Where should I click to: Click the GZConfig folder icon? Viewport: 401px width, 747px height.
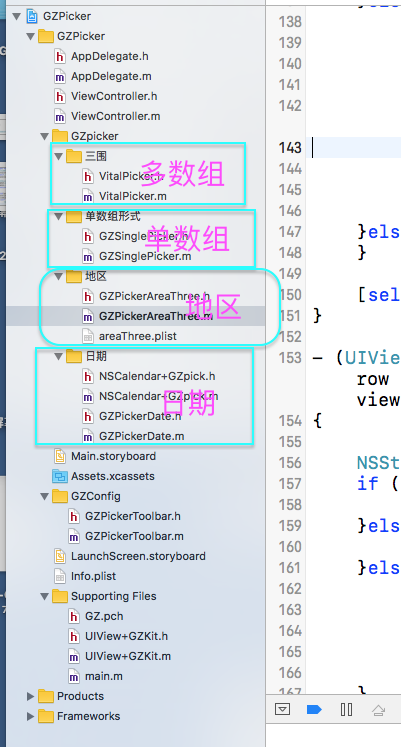click(x=60, y=496)
